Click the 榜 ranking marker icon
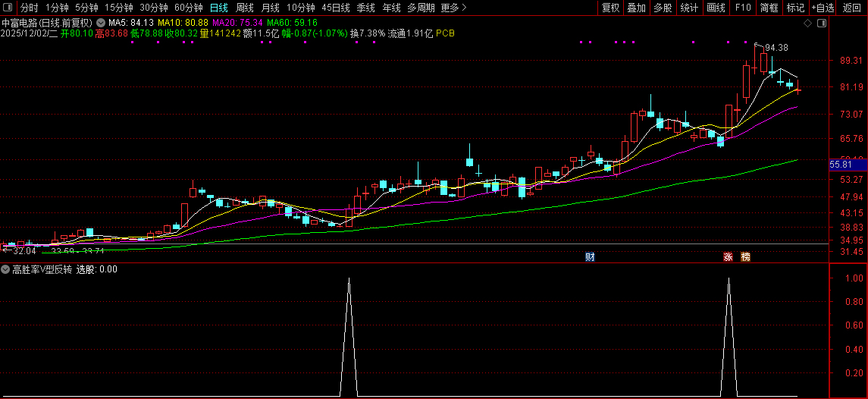The image size is (868, 399). pyautogui.click(x=745, y=257)
